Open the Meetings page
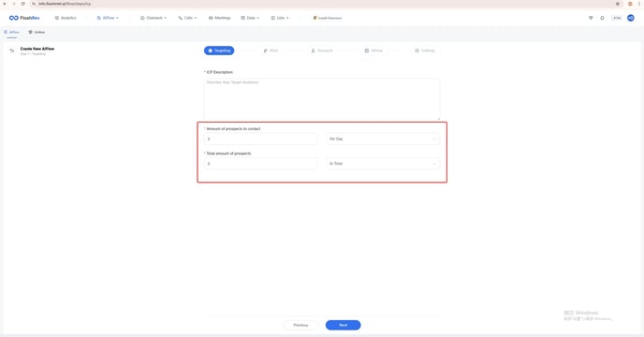644x337 pixels. click(x=220, y=18)
